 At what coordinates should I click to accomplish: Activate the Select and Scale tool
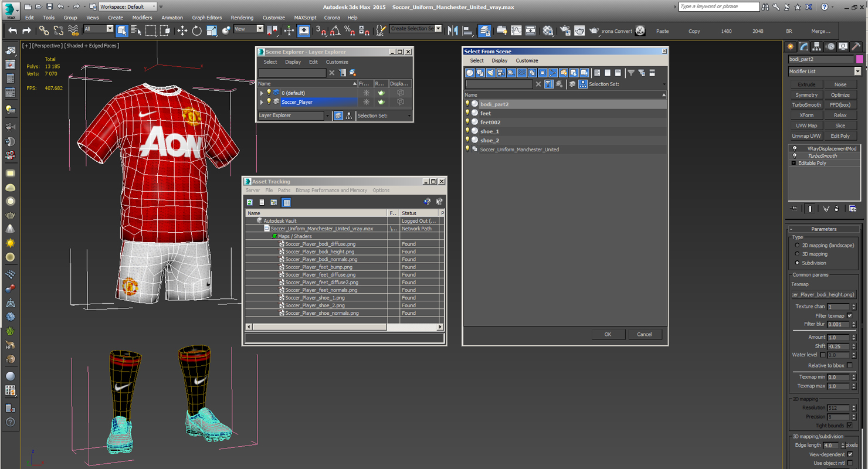tap(211, 30)
